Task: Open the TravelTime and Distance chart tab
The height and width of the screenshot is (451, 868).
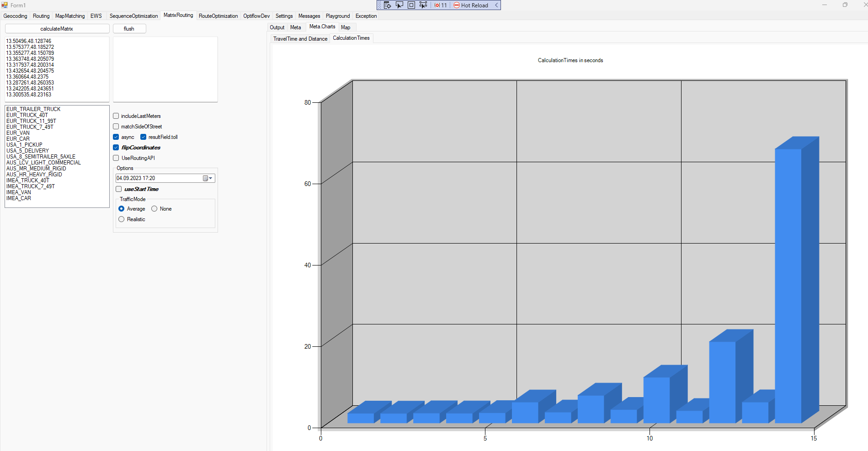Action: click(x=300, y=39)
